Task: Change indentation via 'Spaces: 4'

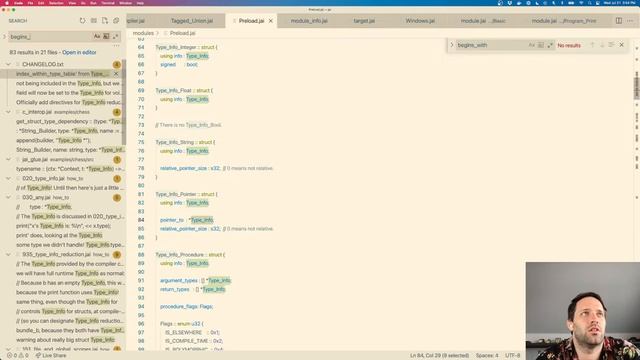Action: tap(487, 356)
